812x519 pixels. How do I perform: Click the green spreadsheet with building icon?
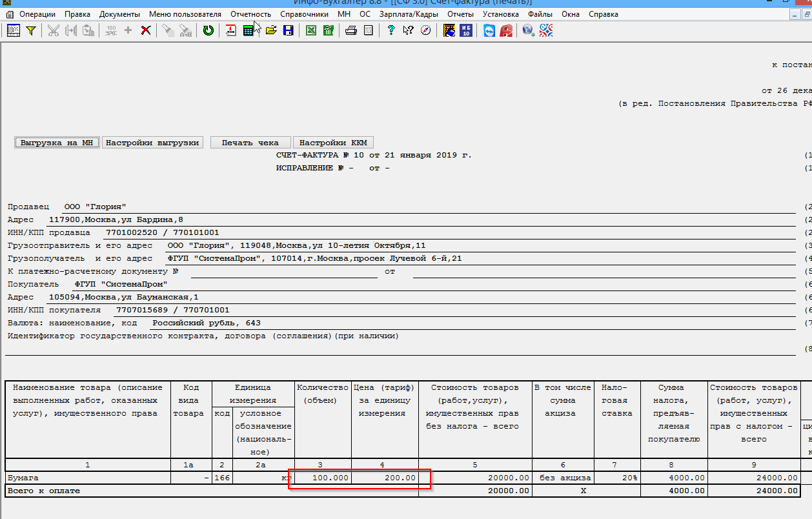329,30
